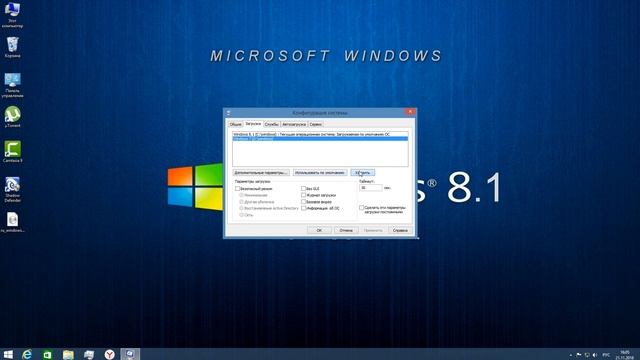Open Action Center flag in tray
The image size is (640, 360).
pyautogui.click(x=578, y=355)
